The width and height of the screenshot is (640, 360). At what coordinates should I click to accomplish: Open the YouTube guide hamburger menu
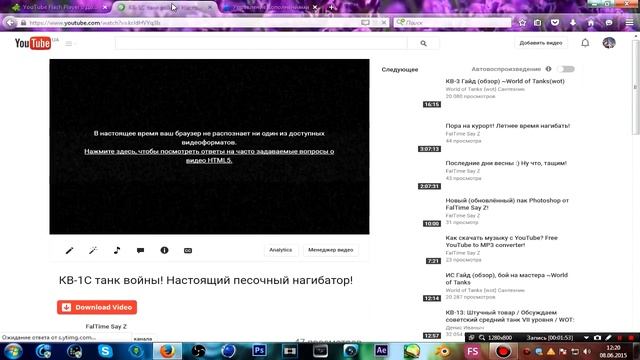[x=69, y=43]
